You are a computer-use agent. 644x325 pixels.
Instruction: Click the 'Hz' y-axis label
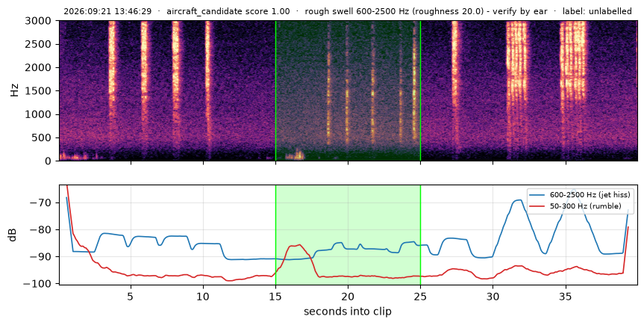[14, 90]
